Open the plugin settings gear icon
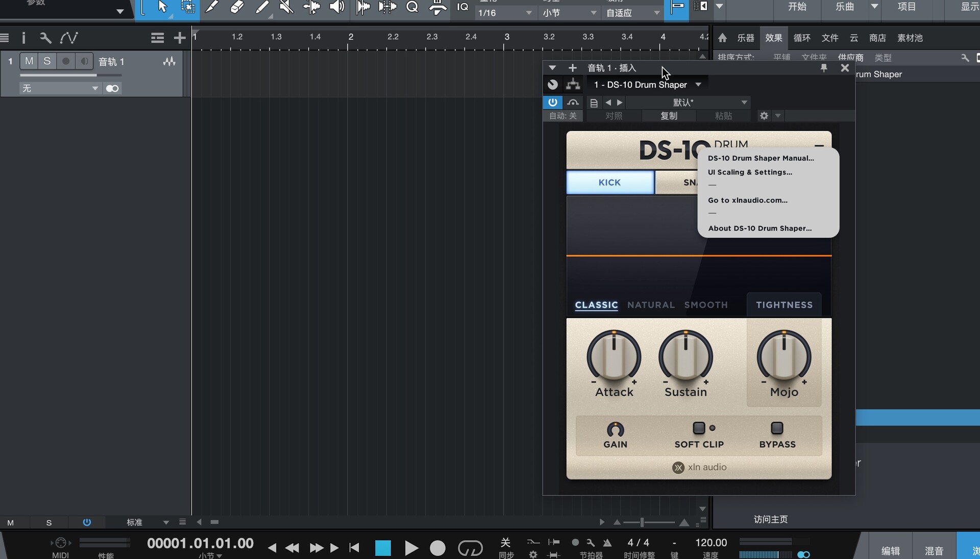Image resolution: width=980 pixels, height=559 pixels. (x=764, y=116)
